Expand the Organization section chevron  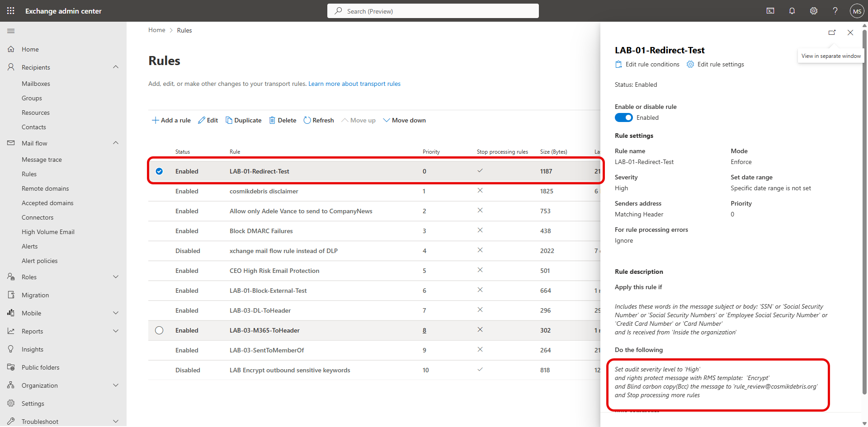116,385
